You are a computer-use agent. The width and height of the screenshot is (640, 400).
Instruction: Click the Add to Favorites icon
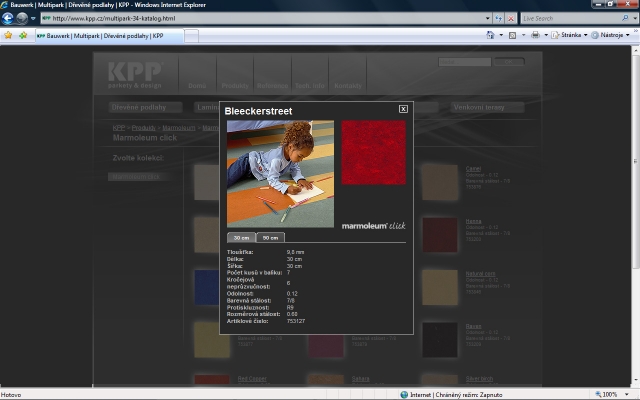(x=23, y=36)
